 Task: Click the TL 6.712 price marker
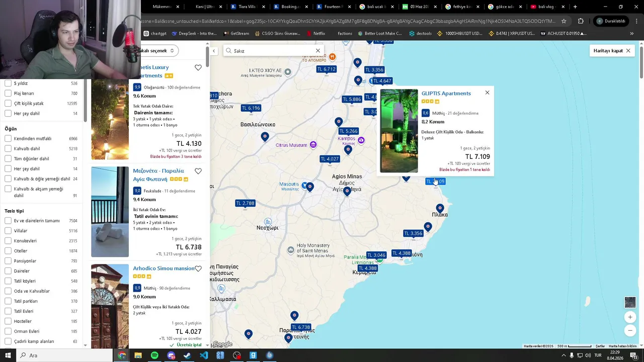[x=327, y=69]
